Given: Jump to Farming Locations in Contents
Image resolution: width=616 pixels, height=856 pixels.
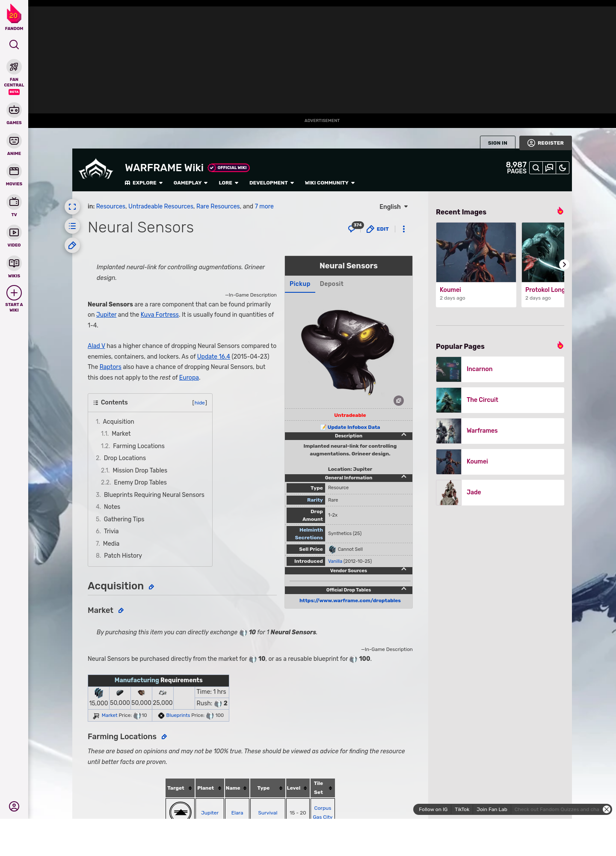Looking at the screenshot, I should click(x=139, y=446).
